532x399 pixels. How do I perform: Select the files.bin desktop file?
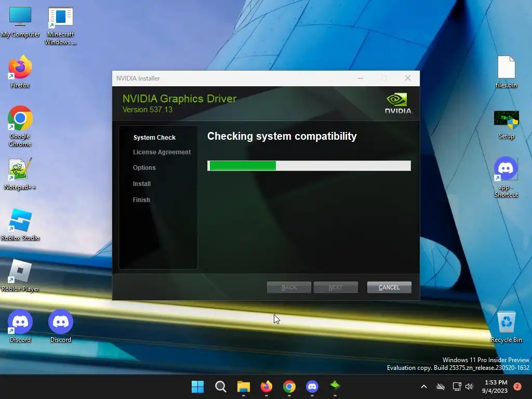(506, 72)
